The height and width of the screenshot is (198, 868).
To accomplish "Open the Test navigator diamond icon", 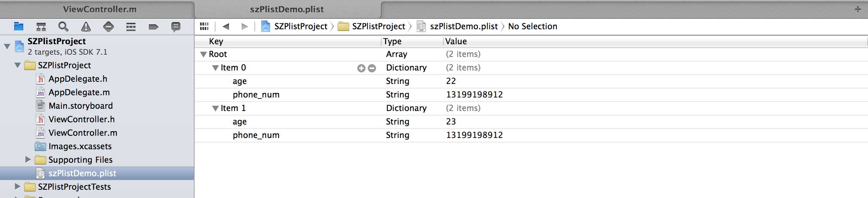I will tap(109, 27).
